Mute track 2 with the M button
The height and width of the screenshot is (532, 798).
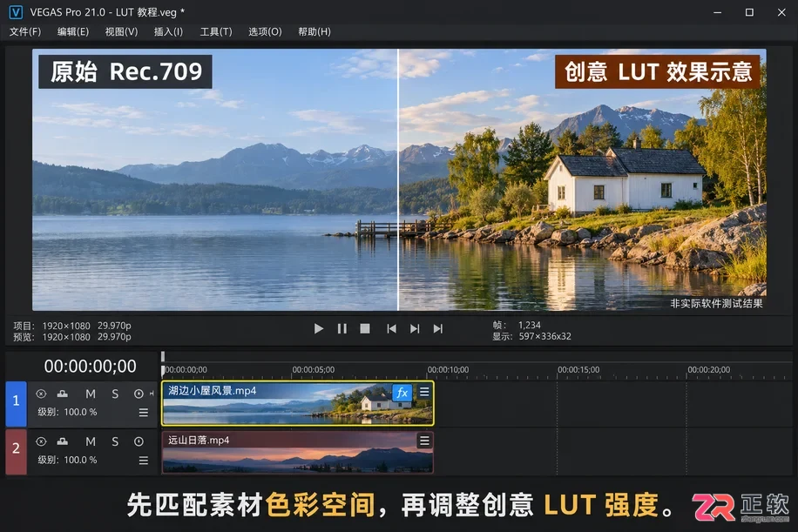(91, 441)
